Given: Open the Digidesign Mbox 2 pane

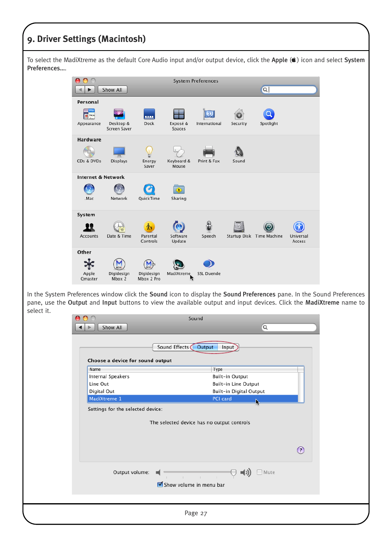Looking at the screenshot, I should [119, 264].
